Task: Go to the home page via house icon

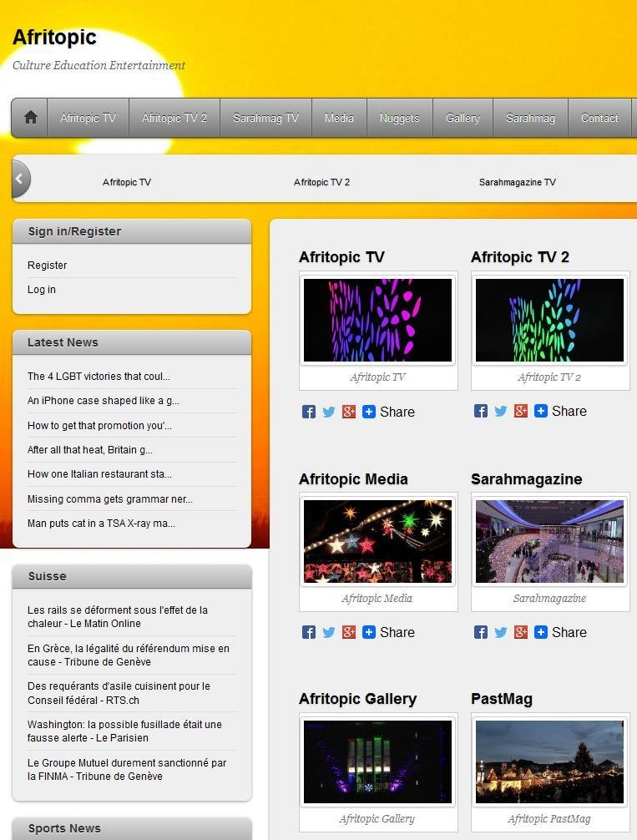Action: (31, 118)
